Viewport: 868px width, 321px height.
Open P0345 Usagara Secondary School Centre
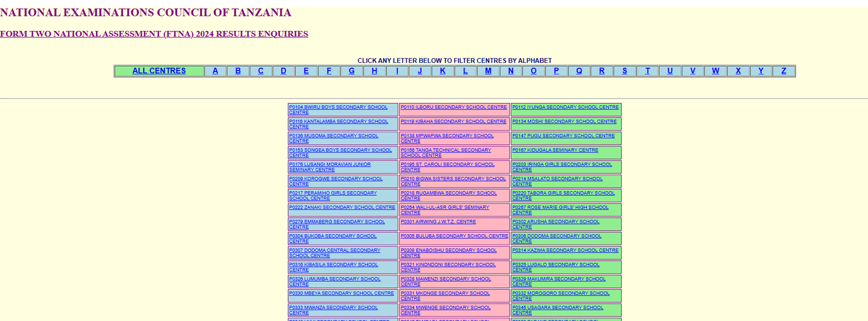[557, 308]
